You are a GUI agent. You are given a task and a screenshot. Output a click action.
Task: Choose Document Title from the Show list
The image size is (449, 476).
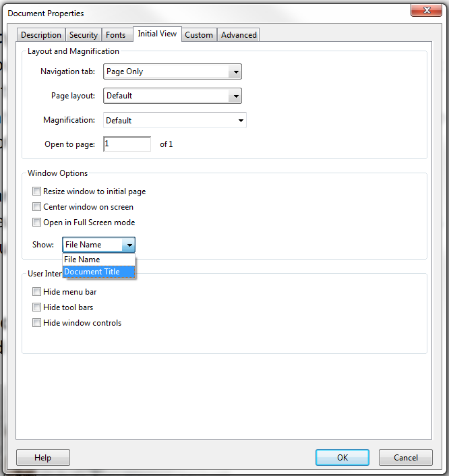[x=98, y=272]
